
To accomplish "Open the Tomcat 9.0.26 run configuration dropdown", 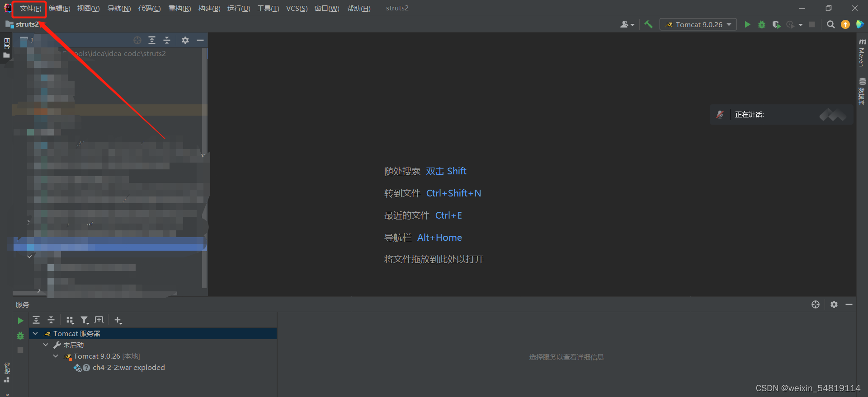I will click(x=698, y=24).
